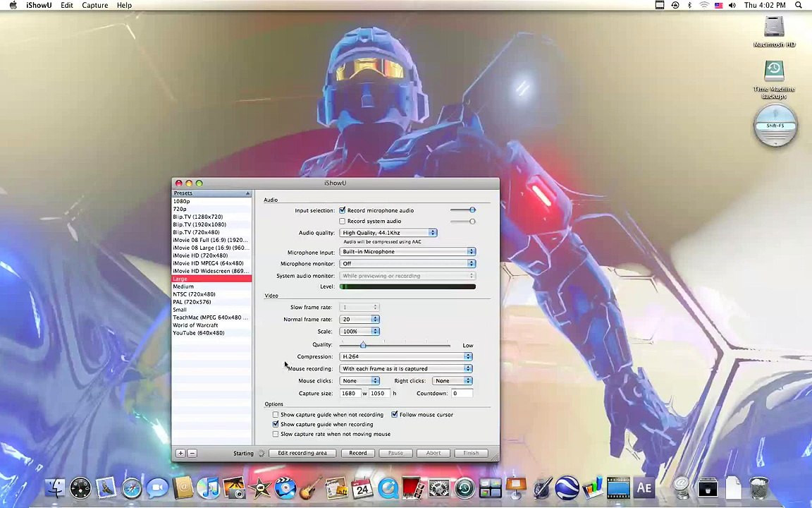This screenshot has width=812, height=508.
Task: Enable Show capture guide when not recording
Action: pos(276,415)
